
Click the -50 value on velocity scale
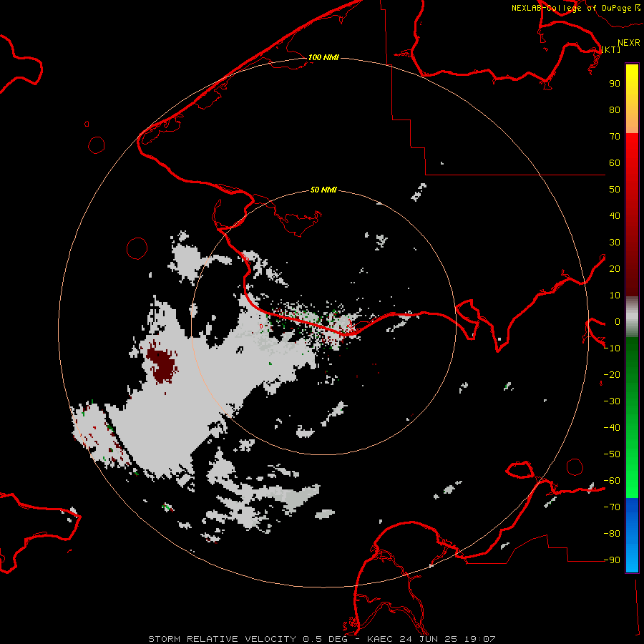(x=612, y=454)
